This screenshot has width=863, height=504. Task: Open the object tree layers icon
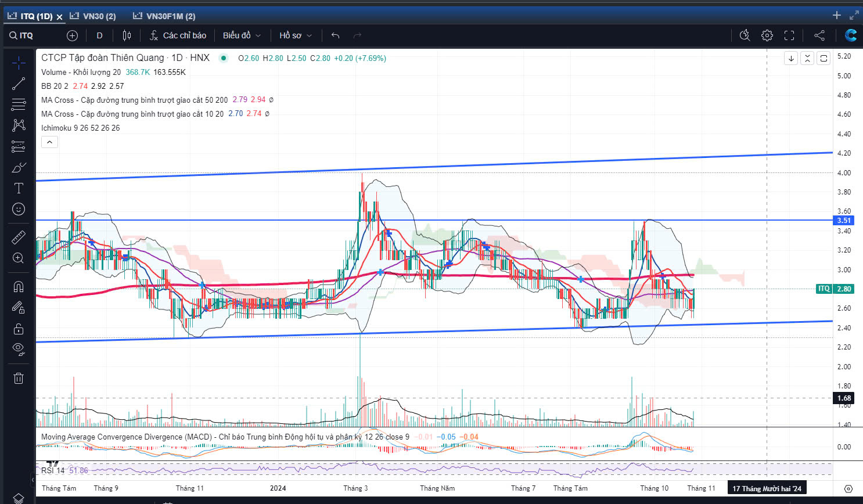coord(19,498)
